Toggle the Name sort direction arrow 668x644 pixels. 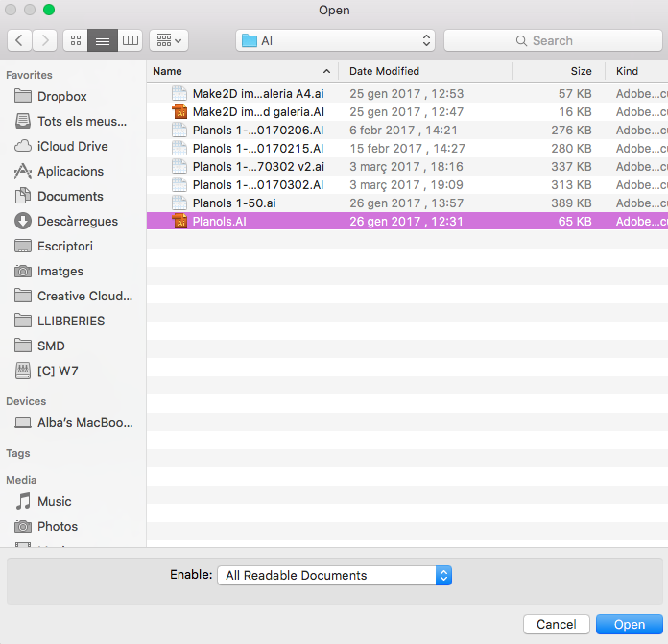coord(326,71)
